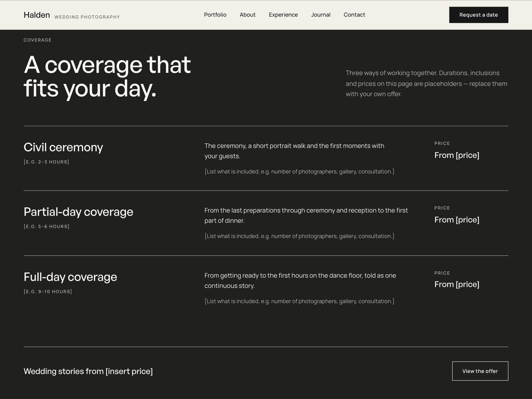Select the Full-day coverage heading
The height and width of the screenshot is (399, 532).
(x=70, y=277)
